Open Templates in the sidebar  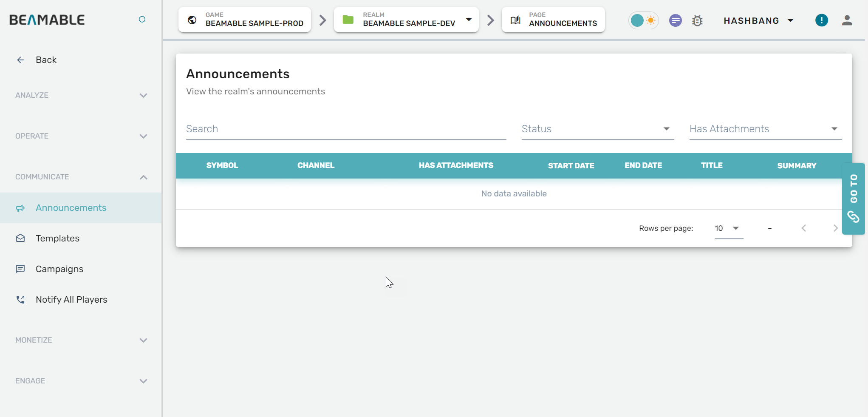coord(57,238)
